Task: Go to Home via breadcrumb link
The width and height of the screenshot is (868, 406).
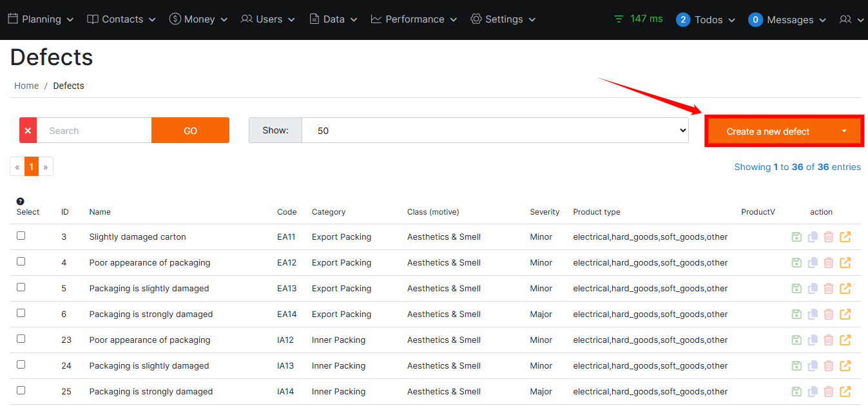Action: (x=26, y=86)
